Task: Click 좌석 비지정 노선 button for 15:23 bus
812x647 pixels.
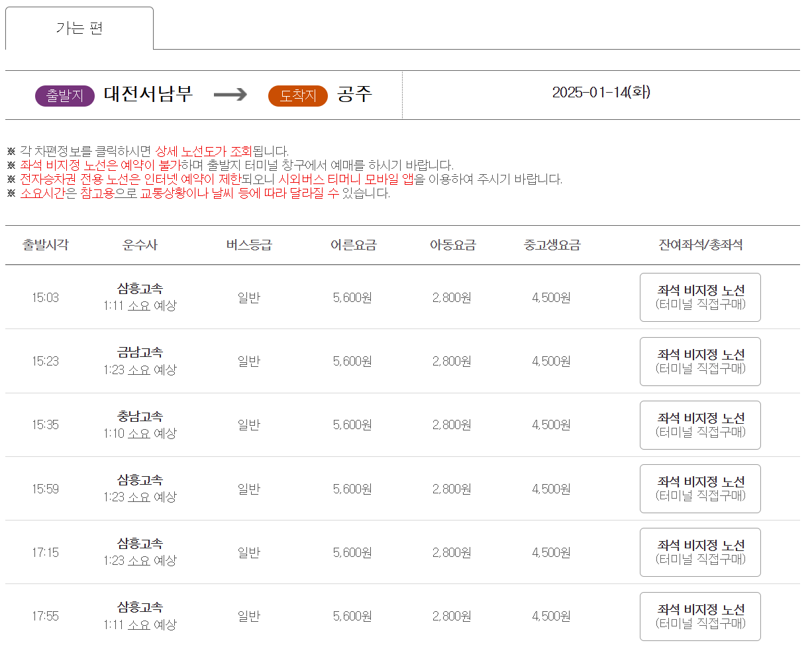Action: [x=700, y=362]
